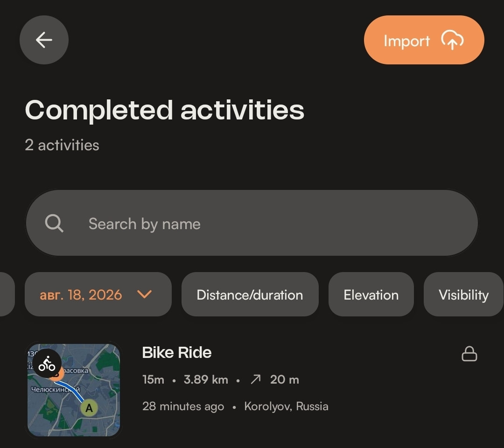Open the авг. 18, 2026 date filter
The image size is (504, 448).
[98, 294]
